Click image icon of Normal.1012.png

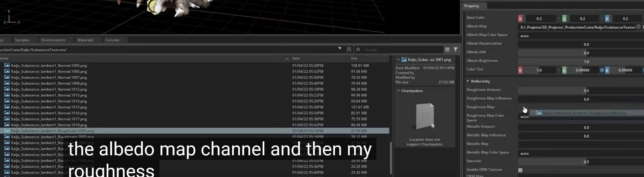coord(7,89)
